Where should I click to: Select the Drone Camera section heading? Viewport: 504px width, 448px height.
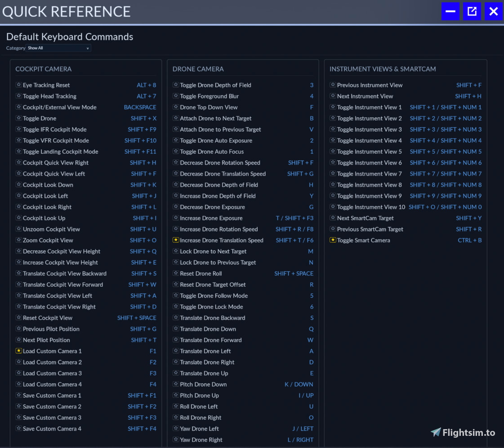198,69
